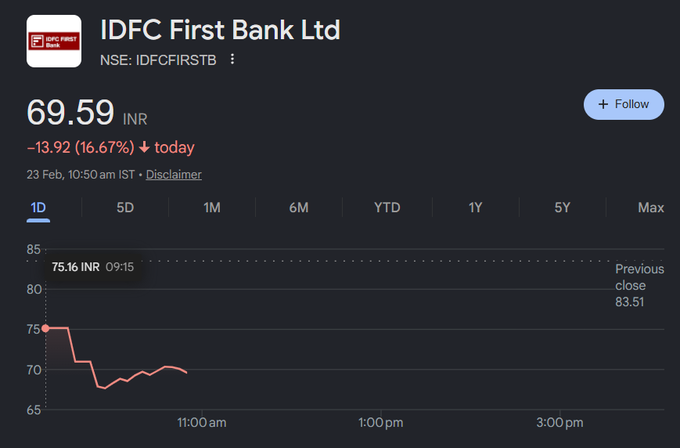Viewport: 680px width, 448px height.
Task: Select the 1D chart range tab
Action: pyautogui.click(x=39, y=208)
